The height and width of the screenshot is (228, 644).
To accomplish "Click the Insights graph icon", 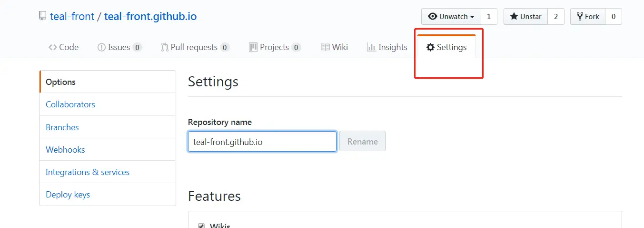I will 371,47.
